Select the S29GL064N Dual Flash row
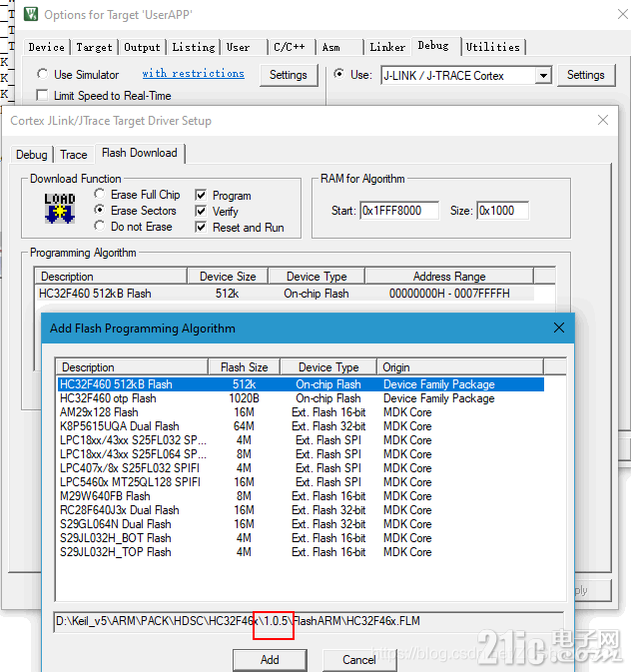Image resolution: width=631 pixels, height=672 pixels. click(x=301, y=524)
